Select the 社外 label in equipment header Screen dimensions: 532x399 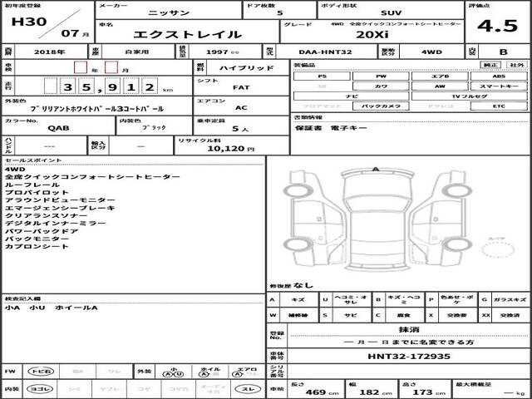click(x=515, y=64)
